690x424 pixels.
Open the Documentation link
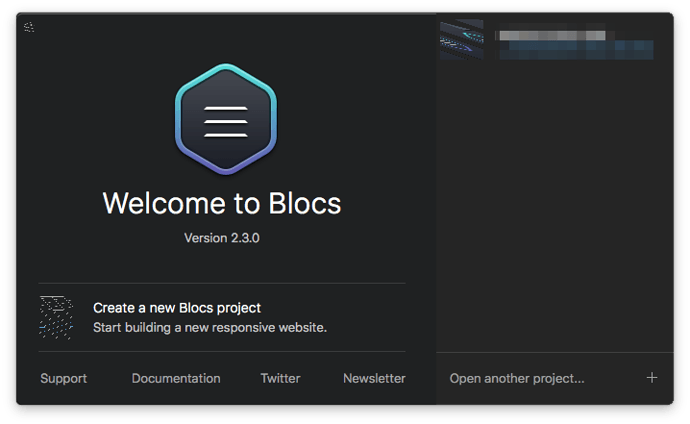point(176,378)
